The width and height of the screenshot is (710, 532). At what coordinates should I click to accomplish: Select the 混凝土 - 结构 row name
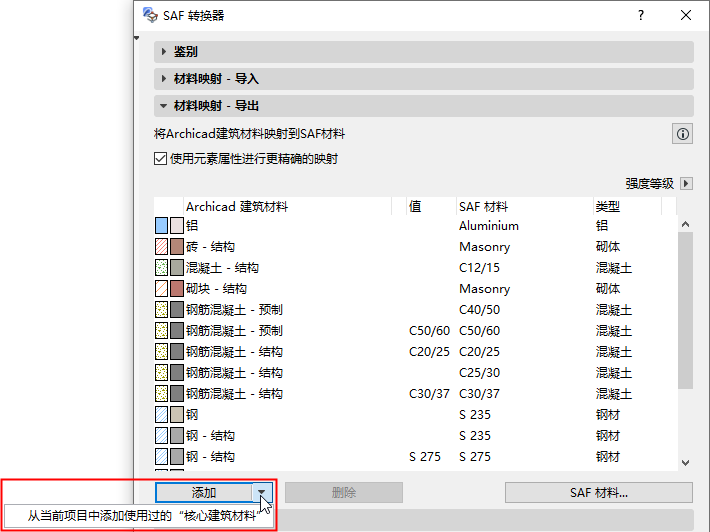pyautogui.click(x=222, y=268)
